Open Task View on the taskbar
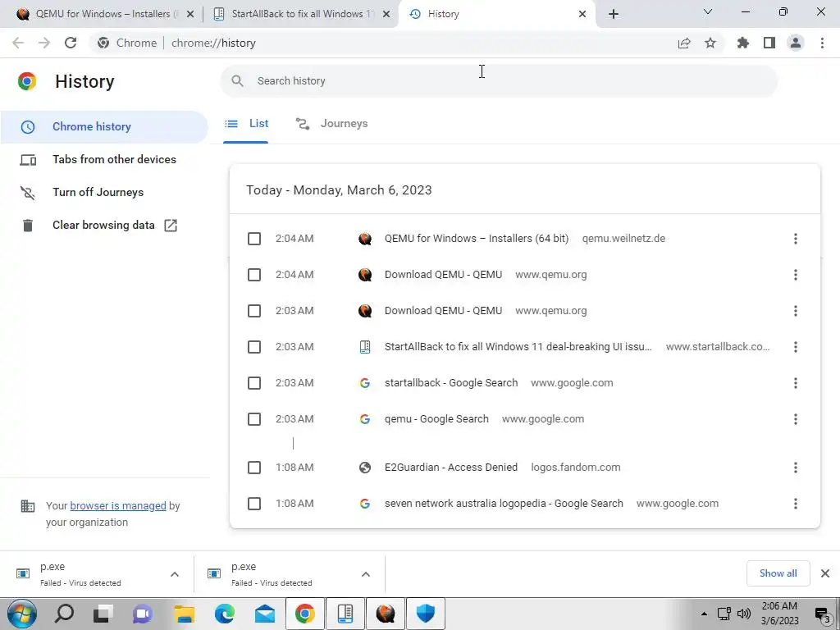Screen dimensions: 840x630 103,614
